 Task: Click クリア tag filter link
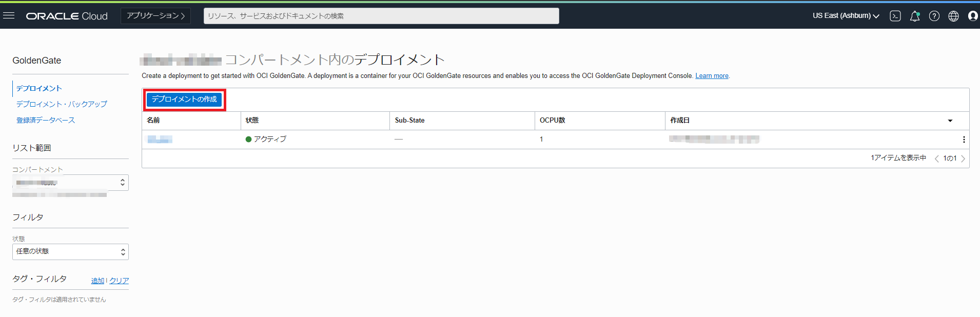119,281
